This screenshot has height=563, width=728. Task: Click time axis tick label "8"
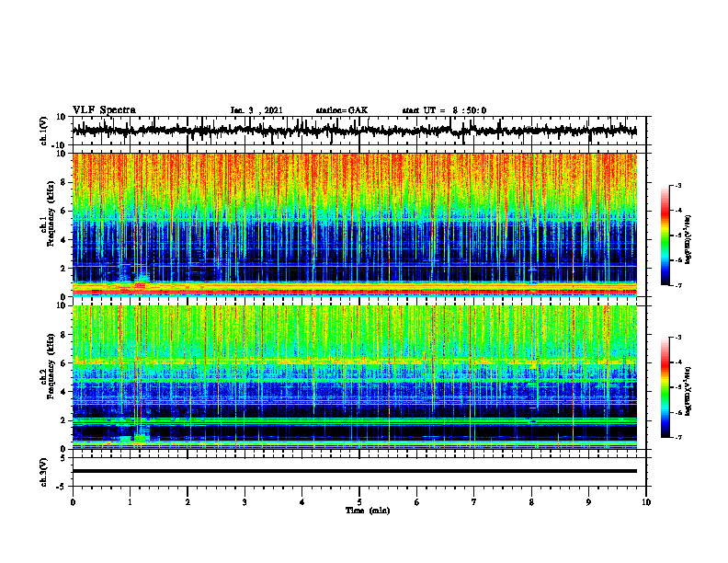531,502
